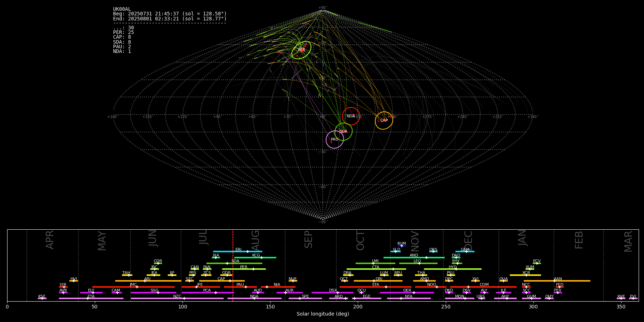
Task: Select the JUL month label
Action: point(203,237)
